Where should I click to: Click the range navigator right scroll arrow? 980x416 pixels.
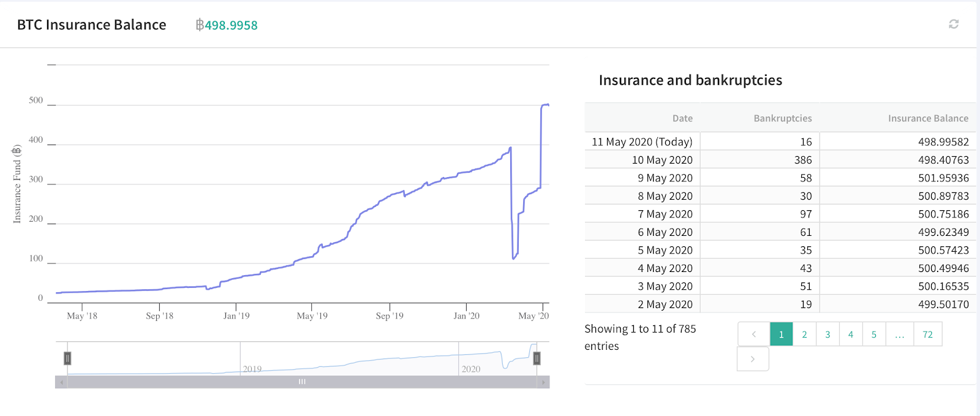click(543, 382)
